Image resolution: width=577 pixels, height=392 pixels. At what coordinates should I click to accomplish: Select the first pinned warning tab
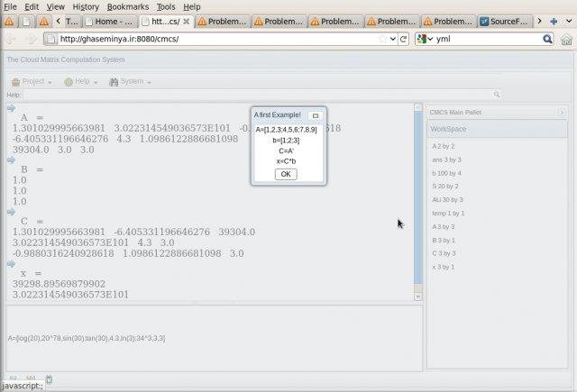click(9, 22)
